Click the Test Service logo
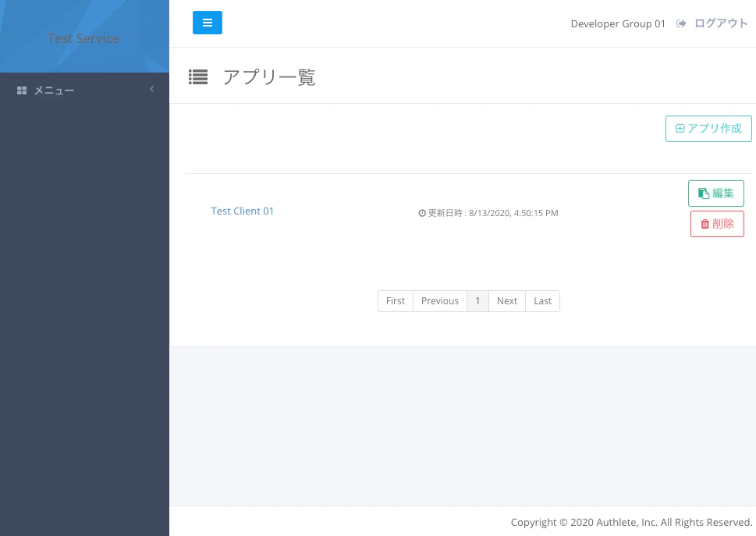 (x=83, y=38)
